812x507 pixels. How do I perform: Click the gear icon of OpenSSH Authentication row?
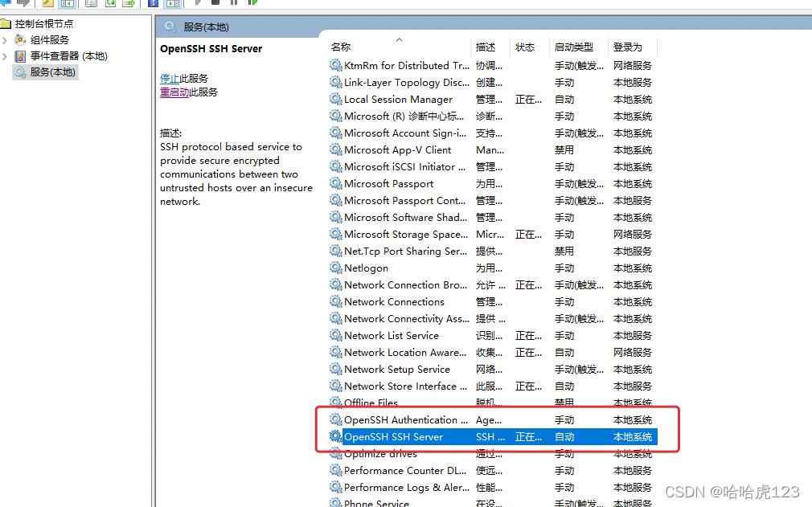click(x=335, y=419)
